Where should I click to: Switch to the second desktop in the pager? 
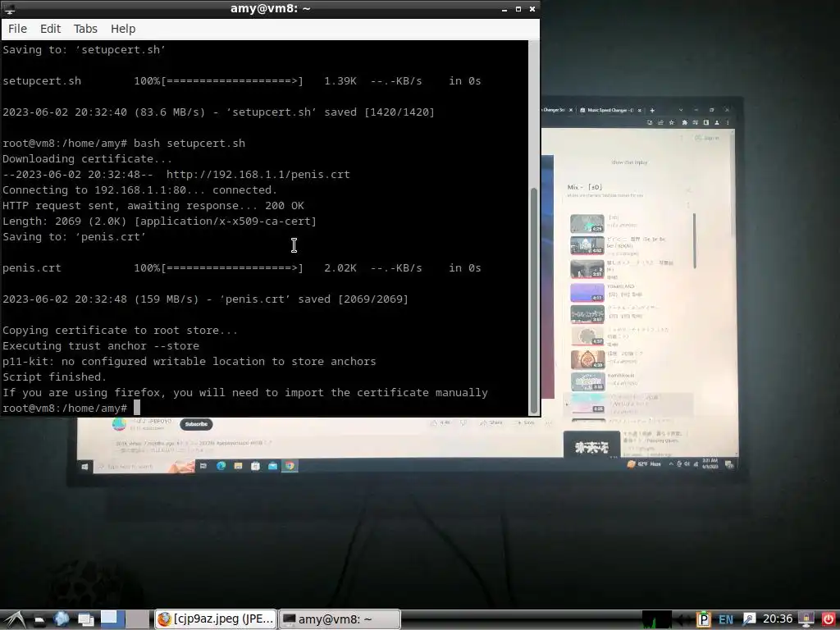click(138, 619)
